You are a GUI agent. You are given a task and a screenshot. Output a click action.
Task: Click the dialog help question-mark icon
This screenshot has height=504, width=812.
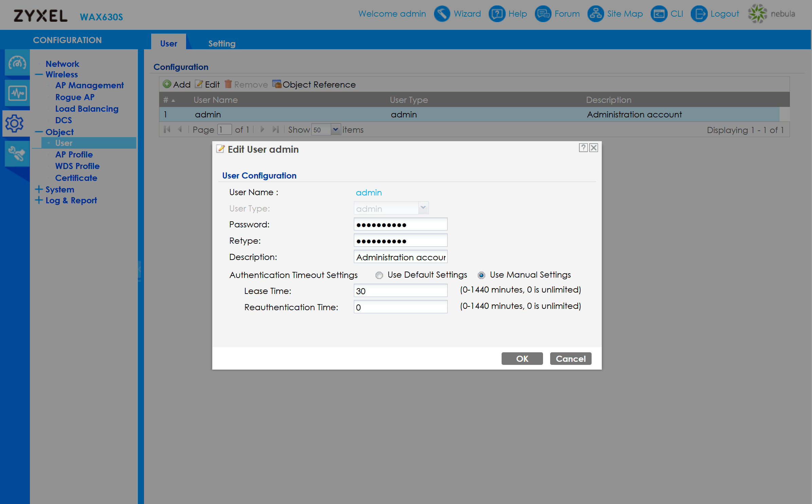click(583, 148)
